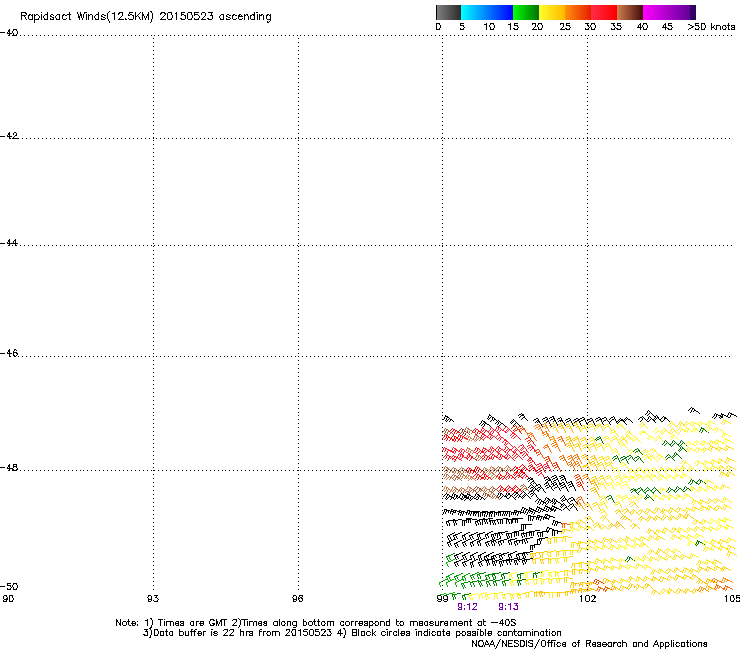Click the orange 25-30 knots color segment
This screenshot has height=650, width=740.
coord(578,12)
